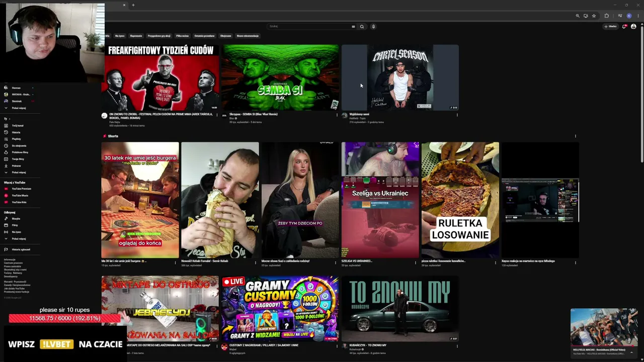Open the Chrome profile avatar
The image size is (644, 362).
pyautogui.click(x=629, y=16)
